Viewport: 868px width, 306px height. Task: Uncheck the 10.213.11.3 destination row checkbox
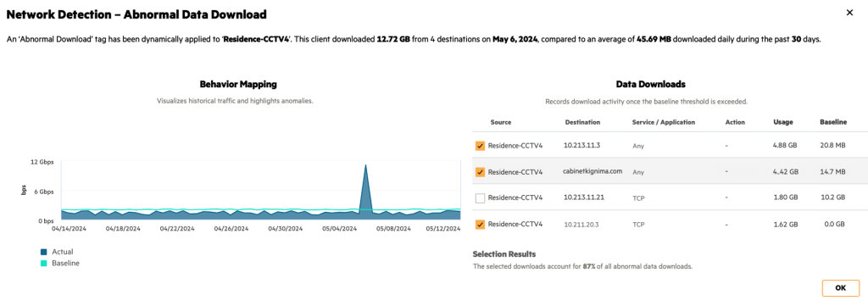click(x=480, y=146)
